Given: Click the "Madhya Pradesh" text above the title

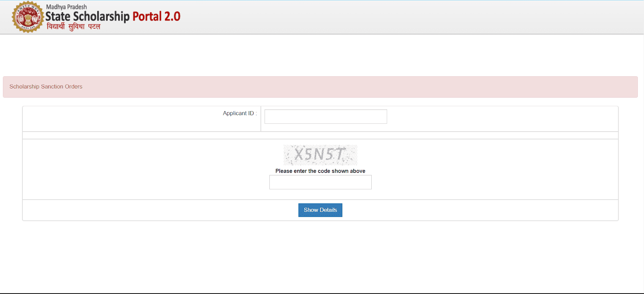Looking at the screenshot, I should click(x=66, y=7).
